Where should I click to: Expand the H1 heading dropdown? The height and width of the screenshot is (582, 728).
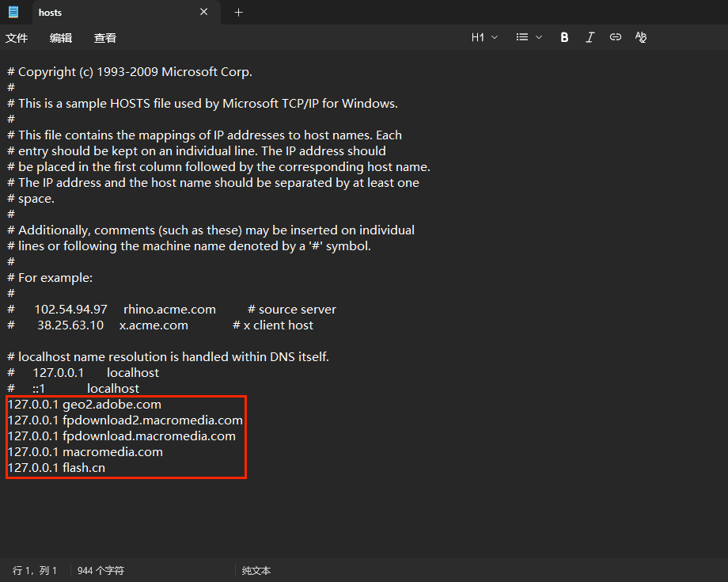click(x=484, y=37)
